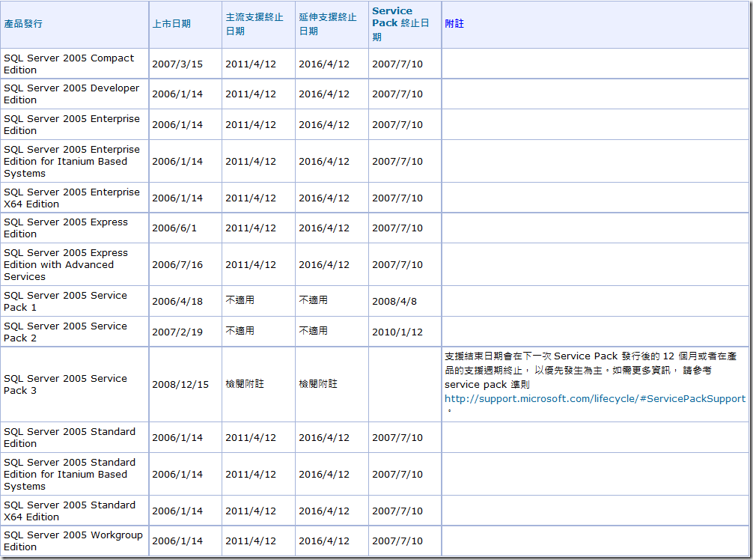Screen dimensions: 753x560
Task: Click SQL Server 2005 Workgroup Edition name
Action: [x=73, y=541]
